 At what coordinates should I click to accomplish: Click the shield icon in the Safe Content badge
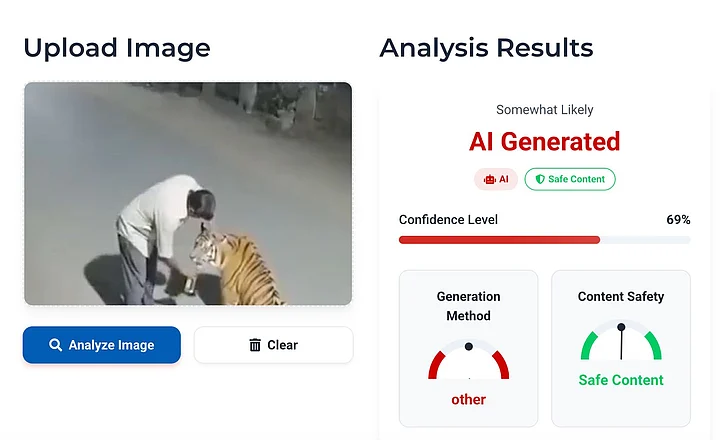pyautogui.click(x=540, y=180)
